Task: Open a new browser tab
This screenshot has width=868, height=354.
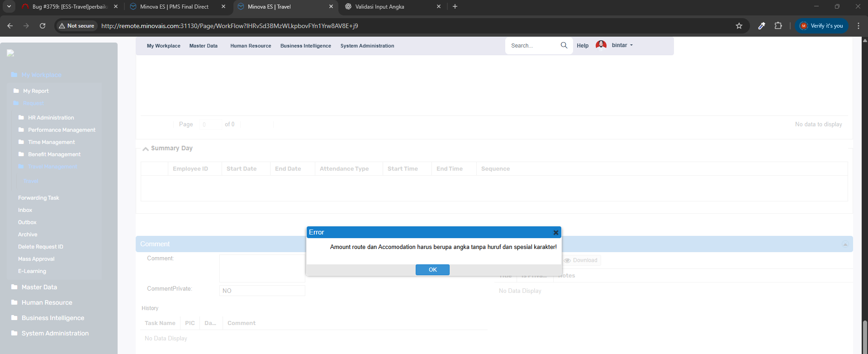Action: coord(455,6)
